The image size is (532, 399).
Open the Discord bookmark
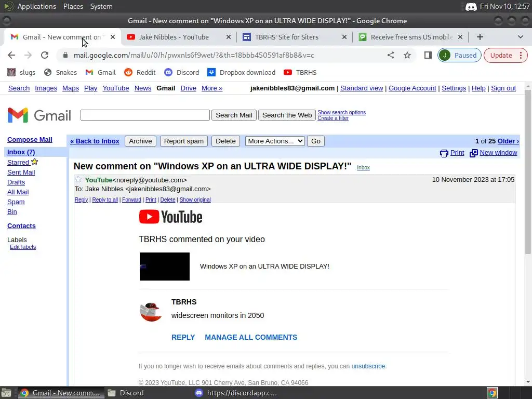point(181,72)
